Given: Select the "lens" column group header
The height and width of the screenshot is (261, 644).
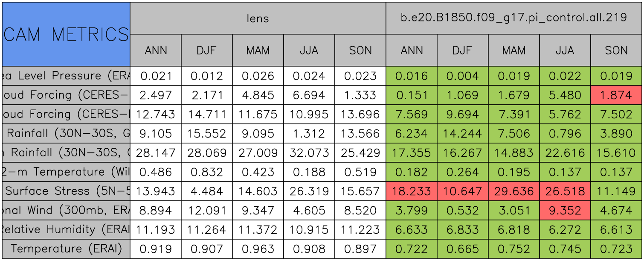Looking at the screenshot, I should pyautogui.click(x=258, y=18).
